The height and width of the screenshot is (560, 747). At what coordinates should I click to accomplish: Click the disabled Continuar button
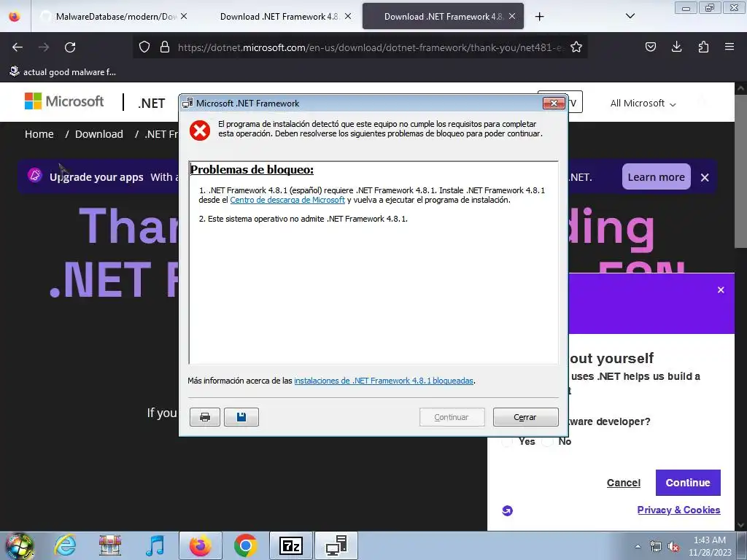coord(452,417)
